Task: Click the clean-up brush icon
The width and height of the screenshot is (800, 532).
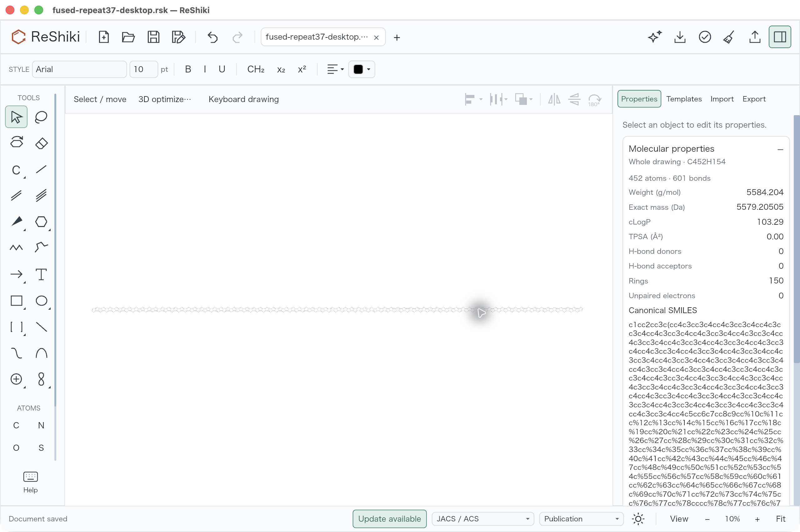Action: pos(729,37)
